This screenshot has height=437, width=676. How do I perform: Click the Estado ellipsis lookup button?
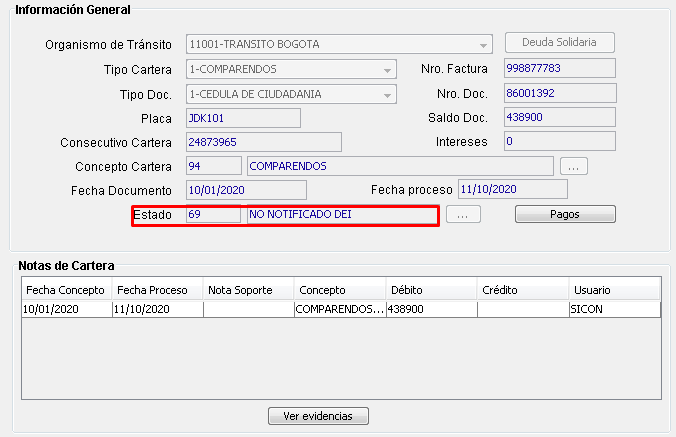463,215
